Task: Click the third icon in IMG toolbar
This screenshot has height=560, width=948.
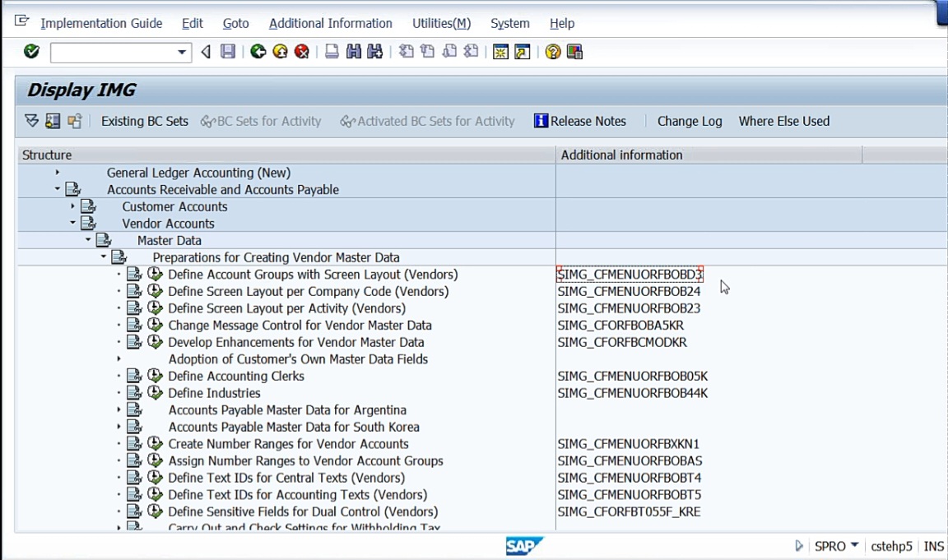Action: coord(74,121)
